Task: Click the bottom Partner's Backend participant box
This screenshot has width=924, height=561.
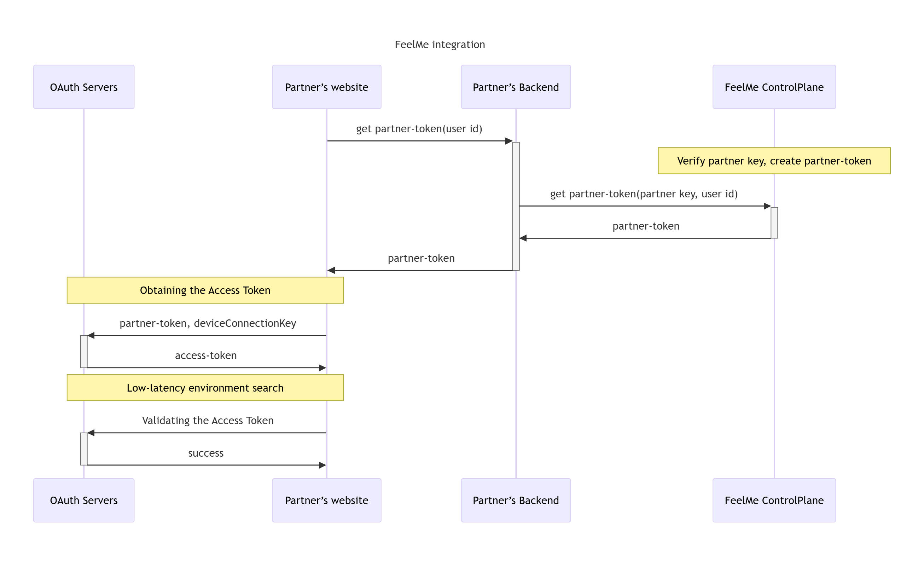Action: pos(516,500)
